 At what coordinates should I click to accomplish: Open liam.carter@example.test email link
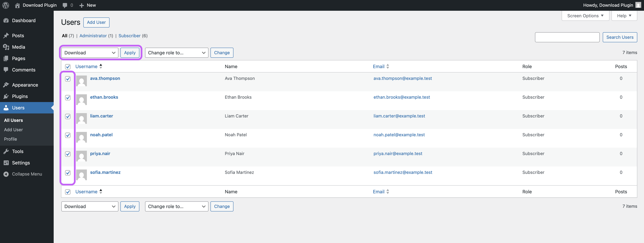[399, 116]
